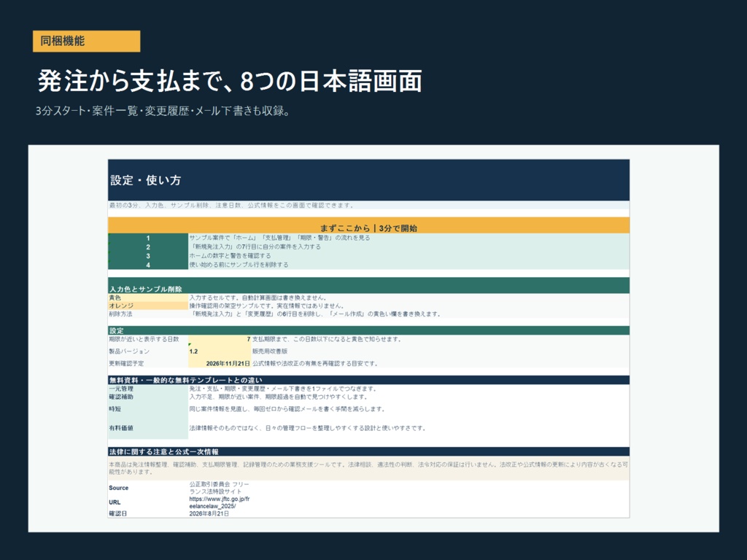This screenshot has width=747, height=560.
Task: Select the yellow input cell containing 7
Action: (x=220, y=340)
